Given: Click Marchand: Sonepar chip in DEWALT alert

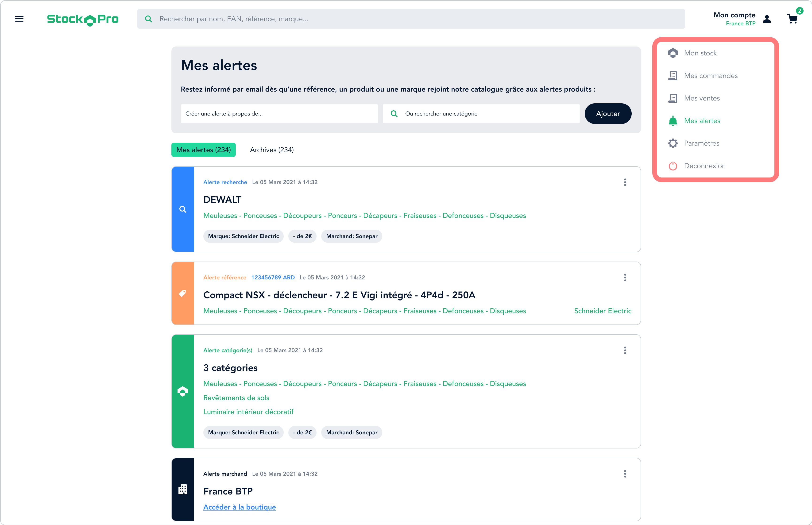Looking at the screenshot, I should (352, 236).
